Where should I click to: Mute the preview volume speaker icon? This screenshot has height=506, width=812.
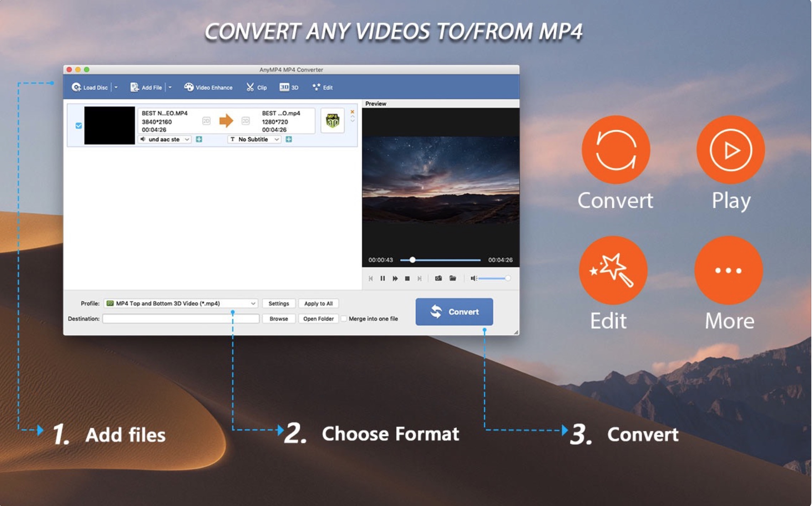coord(473,278)
